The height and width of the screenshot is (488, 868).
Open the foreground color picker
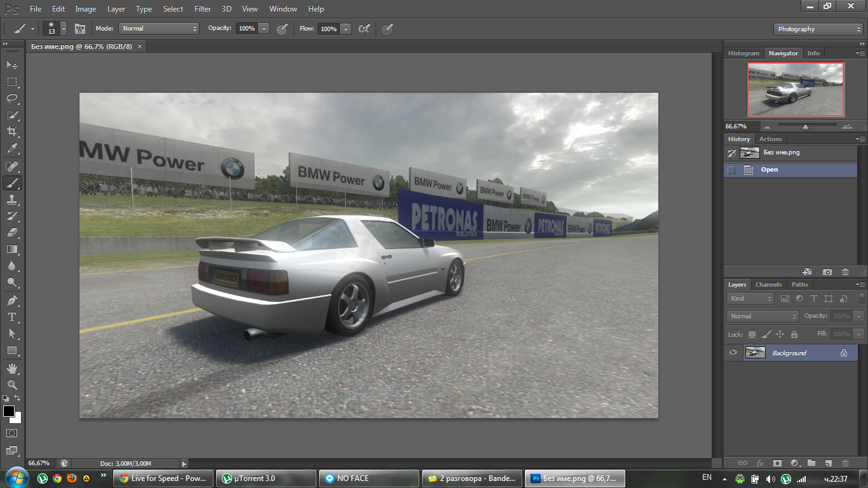click(x=9, y=411)
